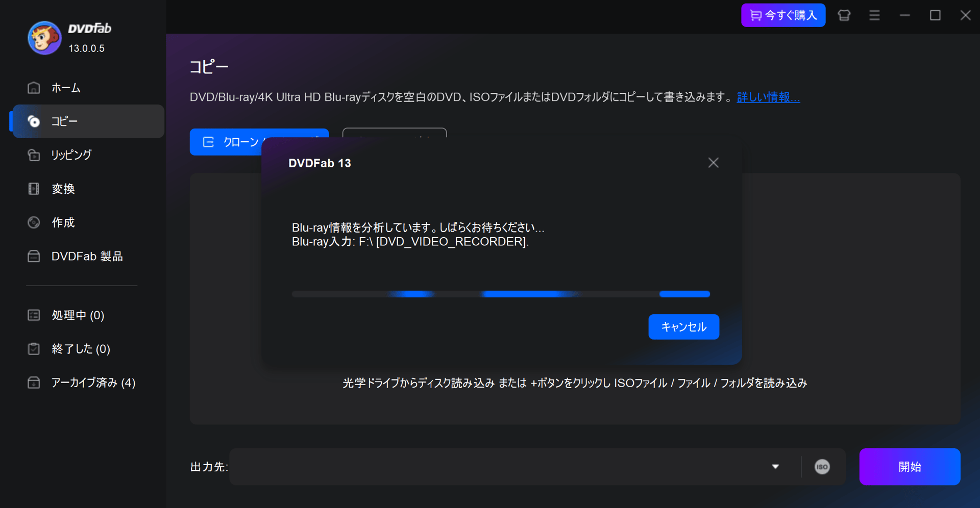
Task: Click the ripping icon beside リッピング
Action: 34,155
